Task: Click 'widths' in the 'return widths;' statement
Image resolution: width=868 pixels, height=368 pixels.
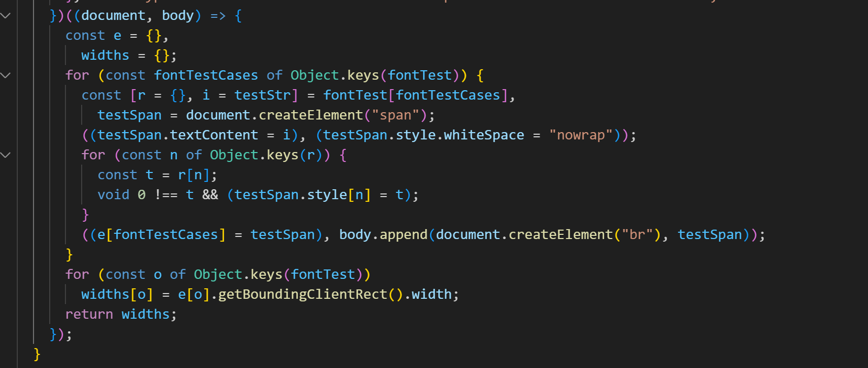Action: (146, 315)
